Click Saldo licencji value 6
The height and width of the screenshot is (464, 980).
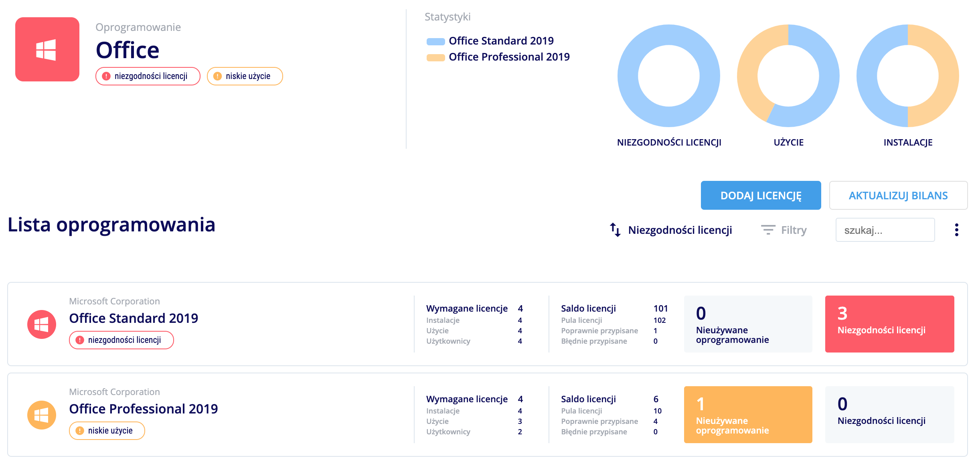656,399
